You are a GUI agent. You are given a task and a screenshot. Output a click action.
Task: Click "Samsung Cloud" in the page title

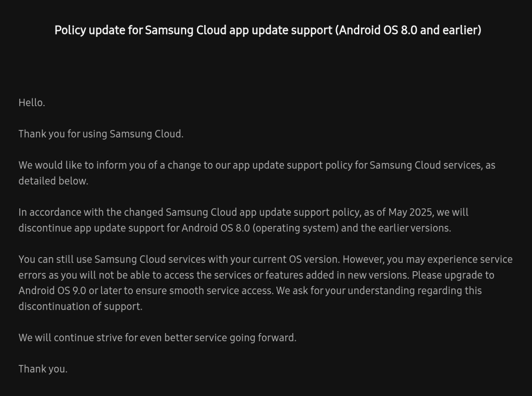(185, 31)
